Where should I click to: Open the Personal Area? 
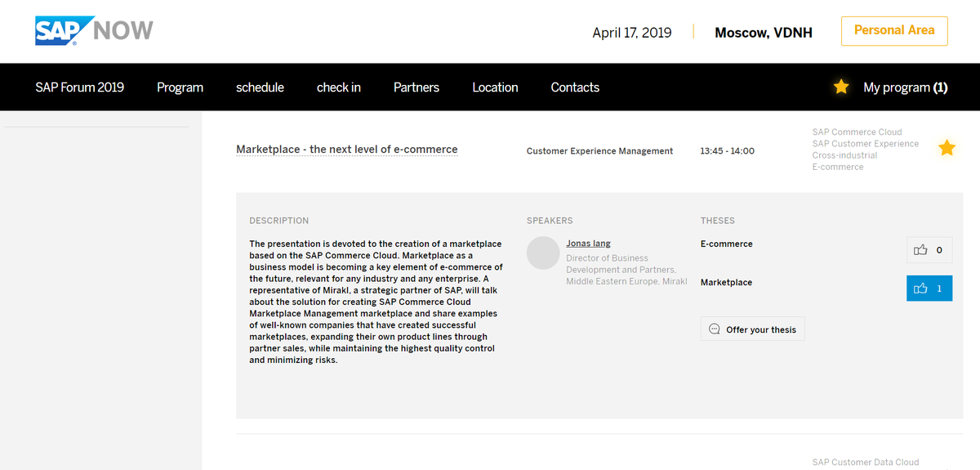point(894,30)
